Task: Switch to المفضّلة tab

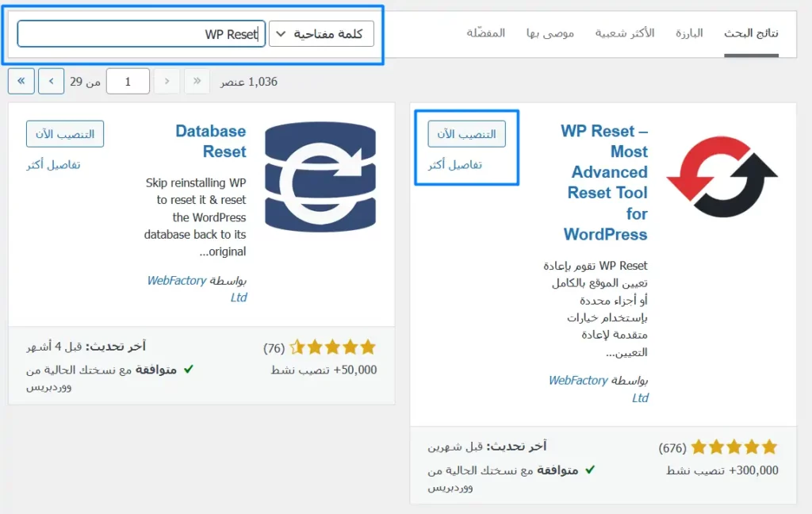Action: [486, 33]
